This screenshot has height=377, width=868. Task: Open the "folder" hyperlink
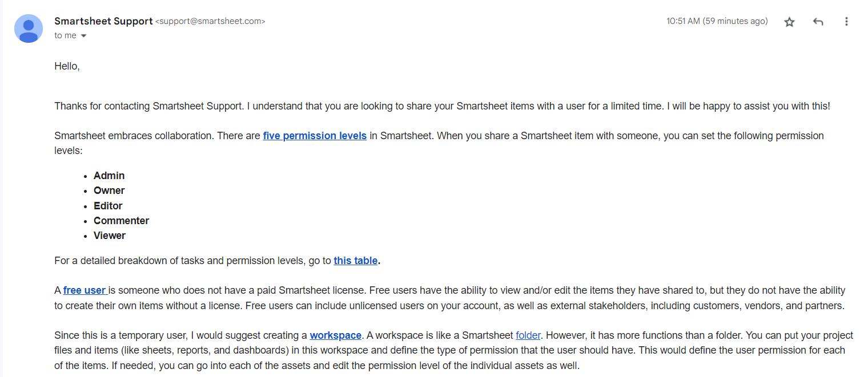click(x=528, y=335)
